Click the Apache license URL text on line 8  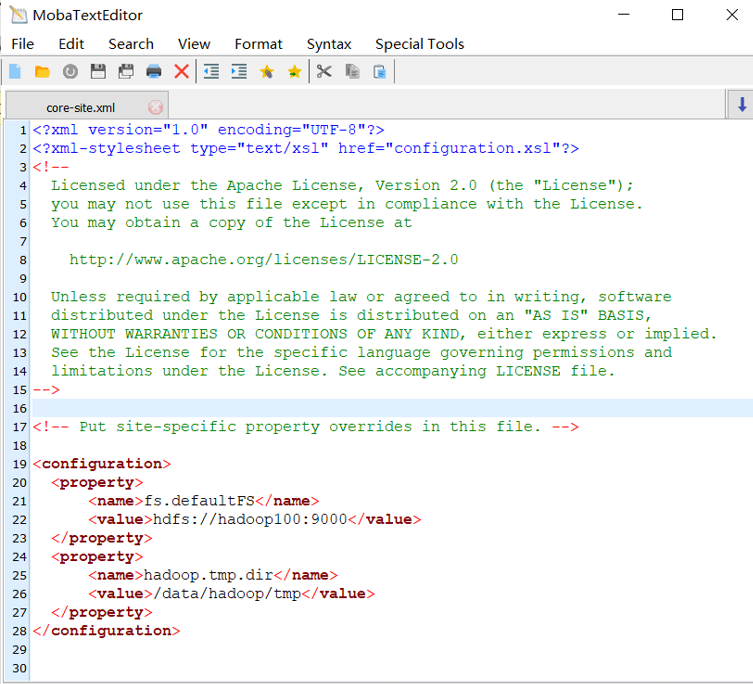(x=264, y=260)
